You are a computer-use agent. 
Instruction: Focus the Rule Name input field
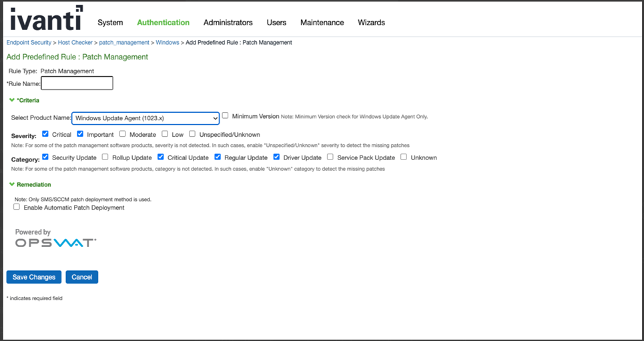coord(77,83)
